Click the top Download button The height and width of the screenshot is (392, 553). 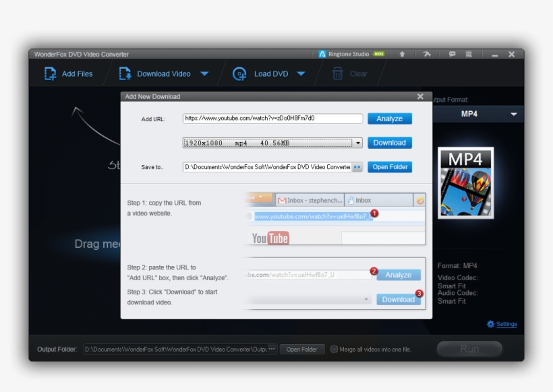(389, 143)
